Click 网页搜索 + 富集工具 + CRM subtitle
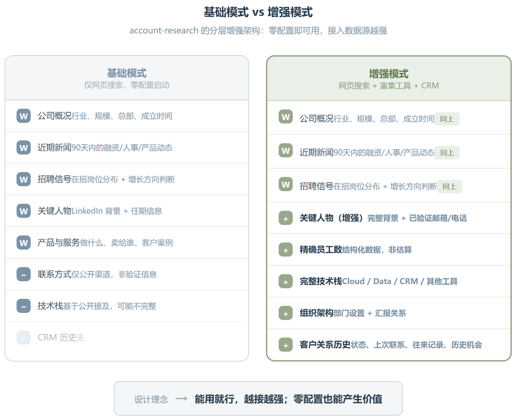 [x=389, y=86]
